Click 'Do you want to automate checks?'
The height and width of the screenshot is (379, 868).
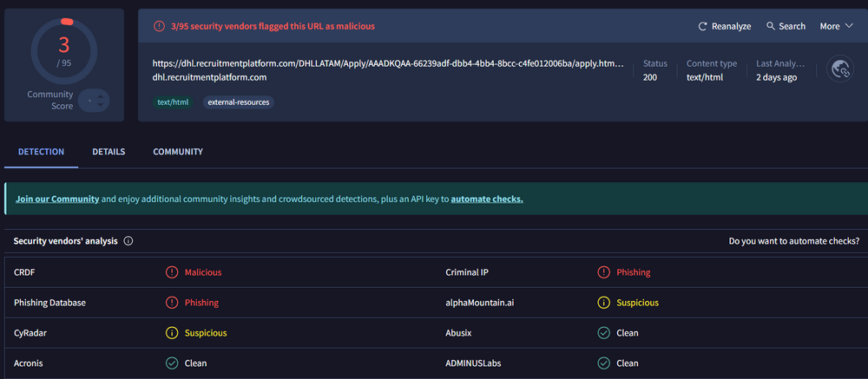pos(793,241)
